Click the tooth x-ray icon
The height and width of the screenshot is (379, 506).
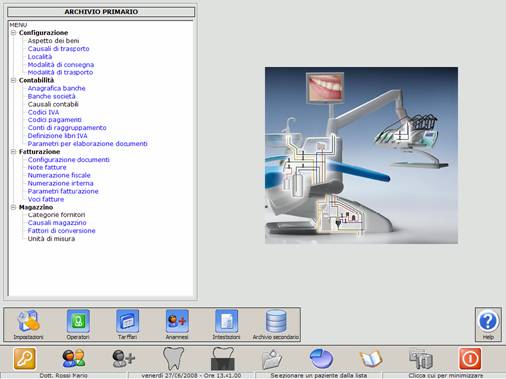pos(223,359)
